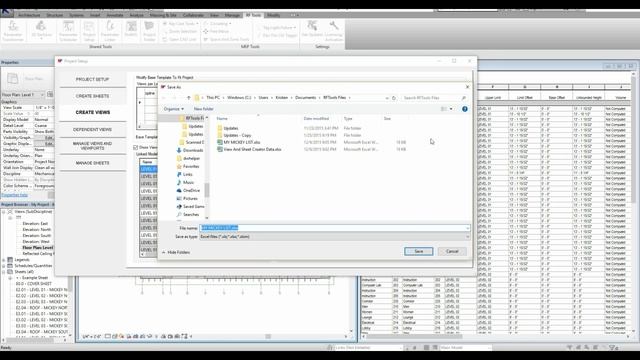Sort files by Name column header

pos(222,118)
